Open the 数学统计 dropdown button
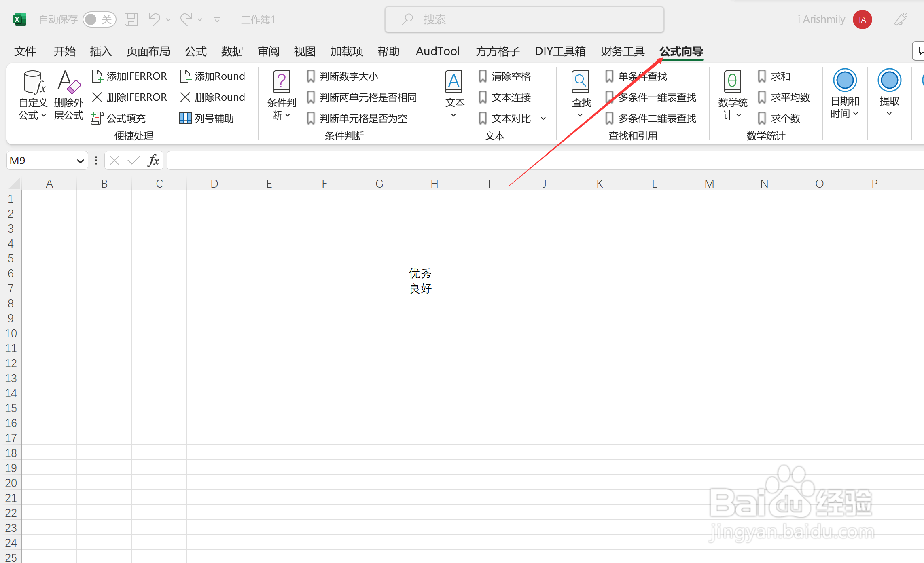 [x=732, y=95]
